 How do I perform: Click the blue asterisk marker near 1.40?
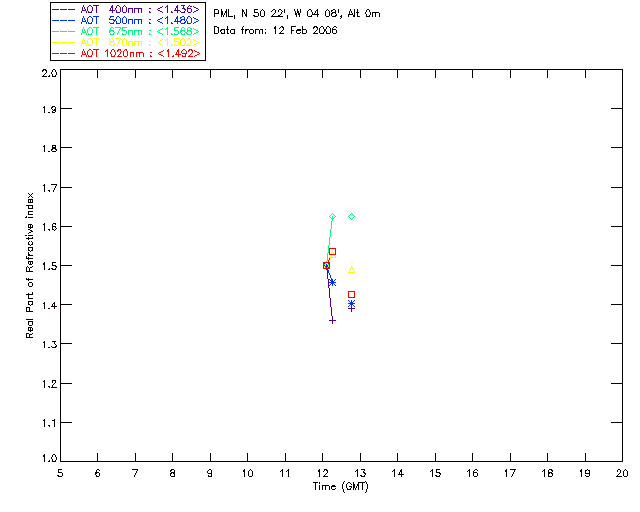point(351,303)
